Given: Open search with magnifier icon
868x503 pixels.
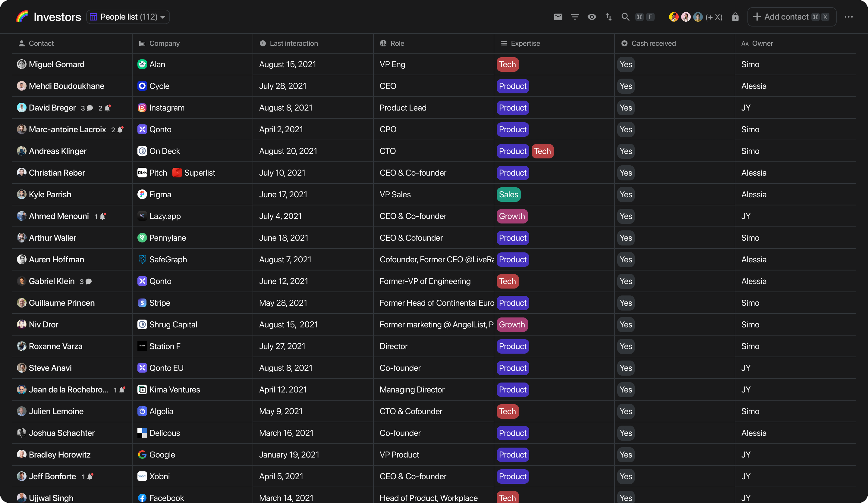Looking at the screenshot, I should 625,17.
